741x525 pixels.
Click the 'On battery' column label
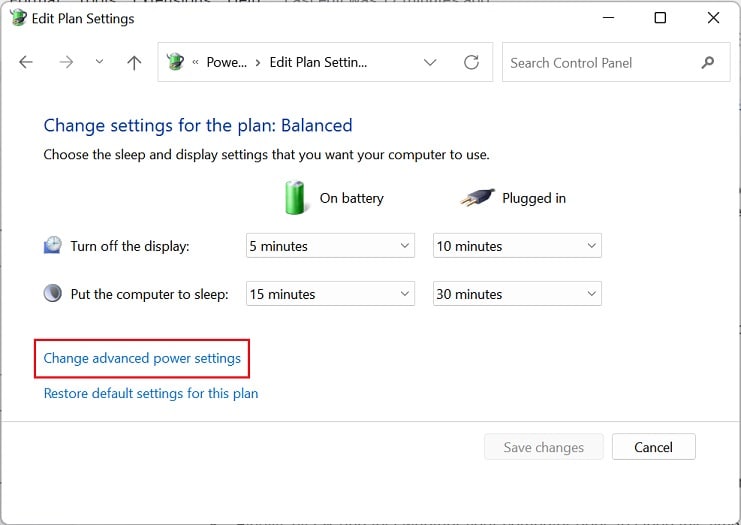pos(352,198)
